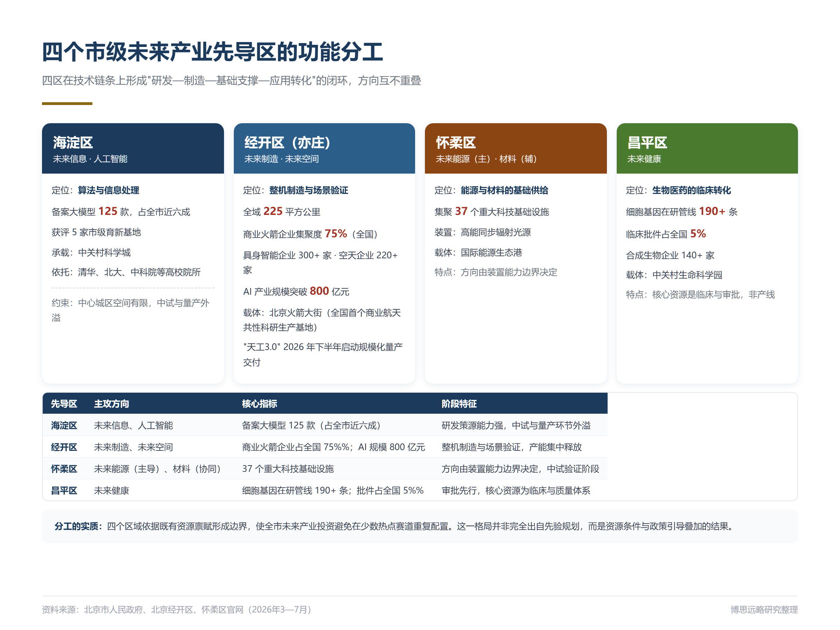
Task: Click 集聚 37 个重大科技基础设施
Action: click(492, 211)
